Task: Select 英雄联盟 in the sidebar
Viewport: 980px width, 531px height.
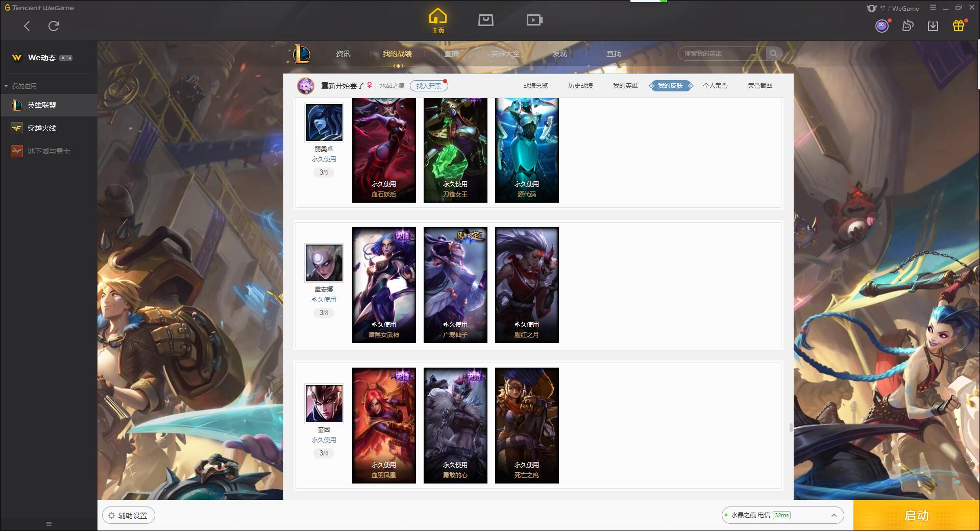Action: tap(48, 105)
